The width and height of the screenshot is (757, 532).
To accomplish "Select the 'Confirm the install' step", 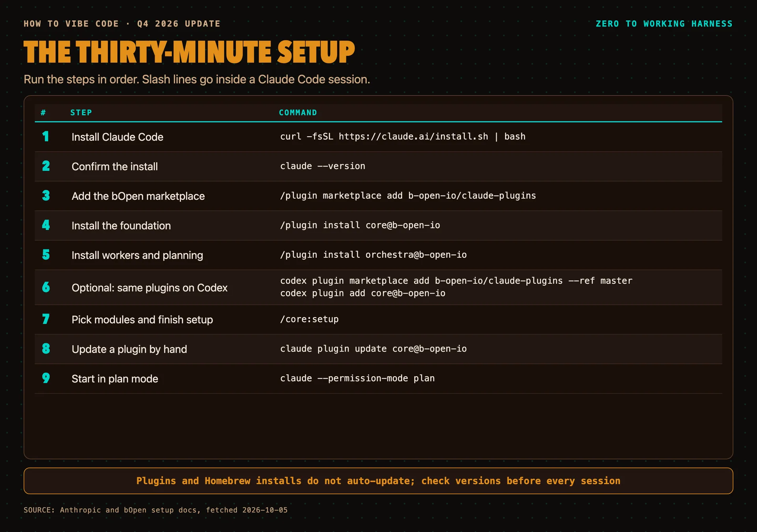I will (x=115, y=166).
